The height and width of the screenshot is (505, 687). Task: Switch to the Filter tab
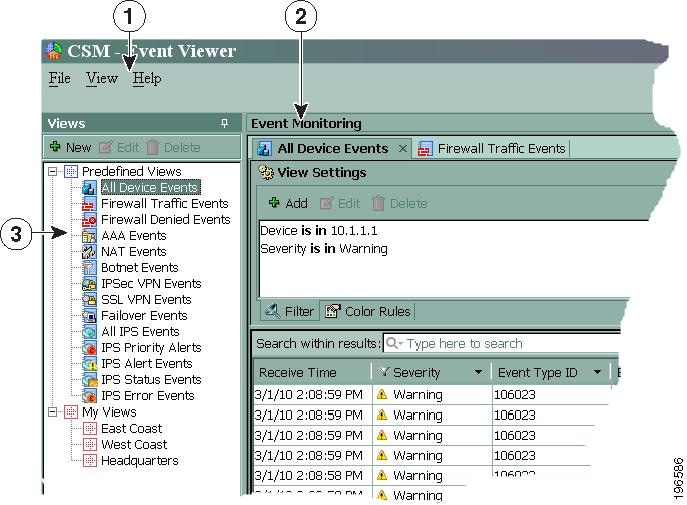click(290, 311)
